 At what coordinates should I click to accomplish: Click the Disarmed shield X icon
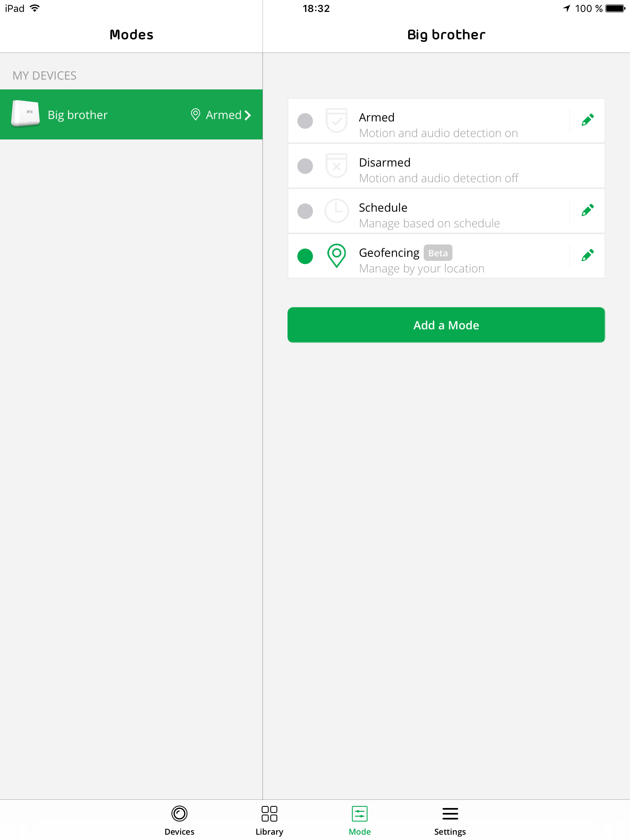pyautogui.click(x=337, y=166)
